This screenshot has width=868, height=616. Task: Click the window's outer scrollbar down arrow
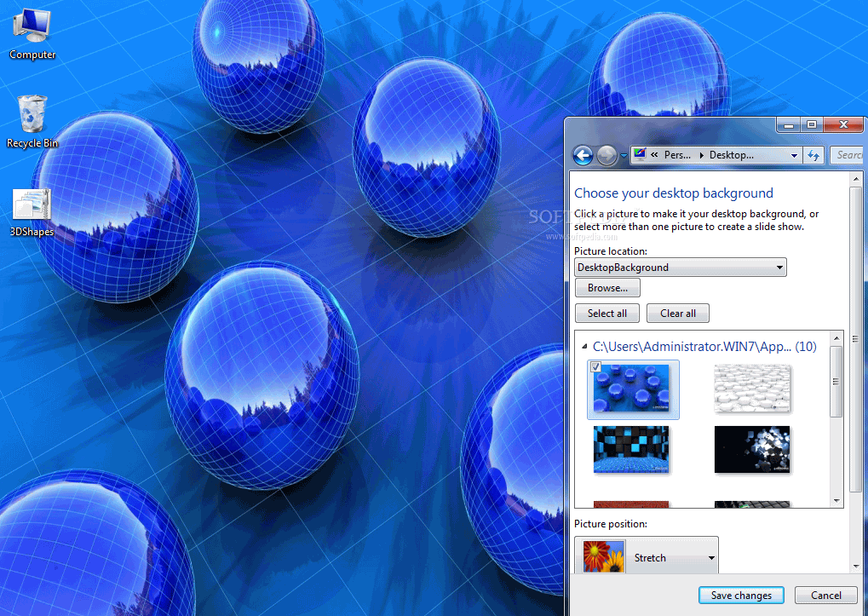(856, 567)
